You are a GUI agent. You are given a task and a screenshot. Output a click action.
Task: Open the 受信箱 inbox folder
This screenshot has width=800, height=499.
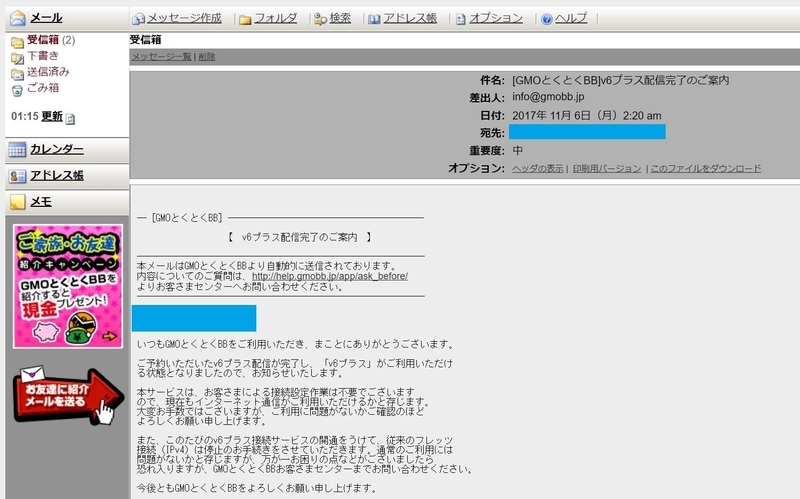(43, 40)
